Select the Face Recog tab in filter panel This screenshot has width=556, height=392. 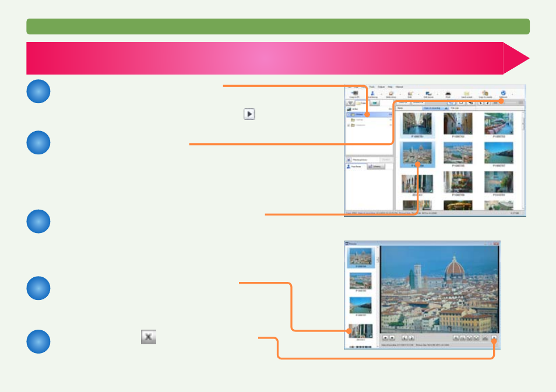click(356, 167)
